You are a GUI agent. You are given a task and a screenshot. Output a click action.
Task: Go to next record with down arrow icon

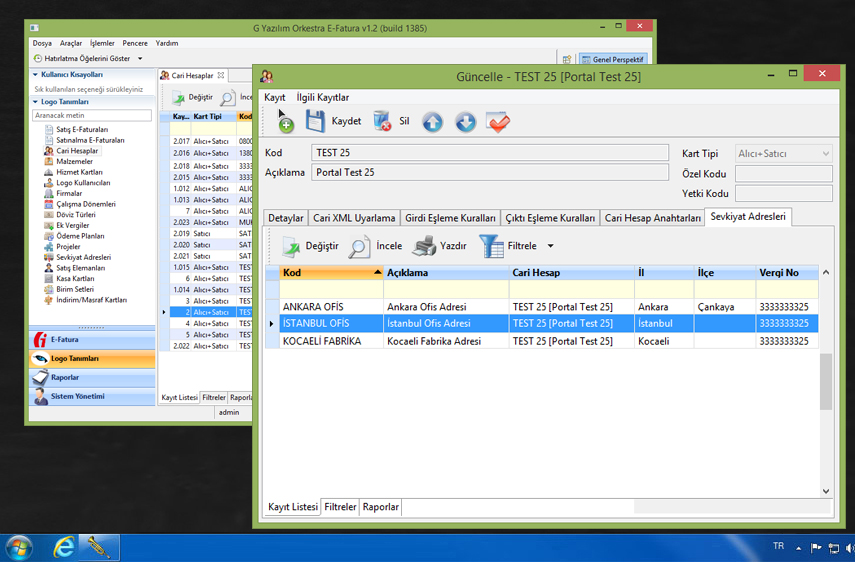tap(465, 122)
